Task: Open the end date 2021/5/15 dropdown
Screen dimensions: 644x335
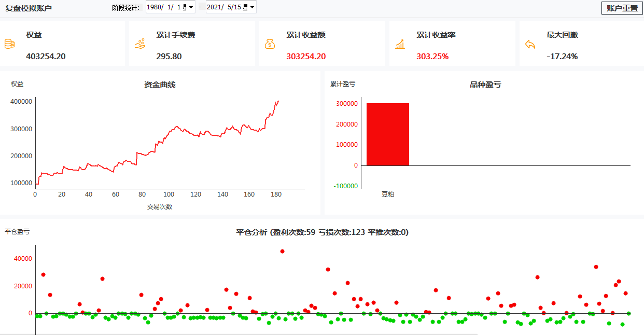Action: point(252,7)
